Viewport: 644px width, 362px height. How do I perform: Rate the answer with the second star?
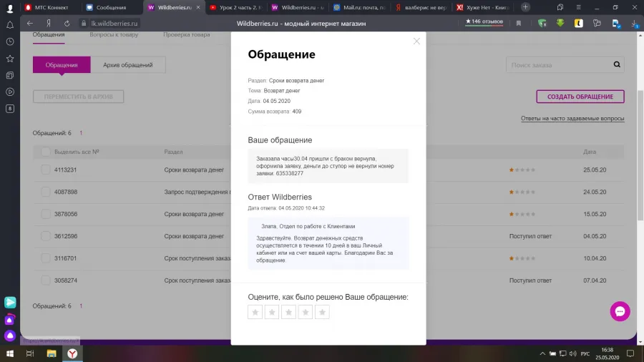point(272,312)
